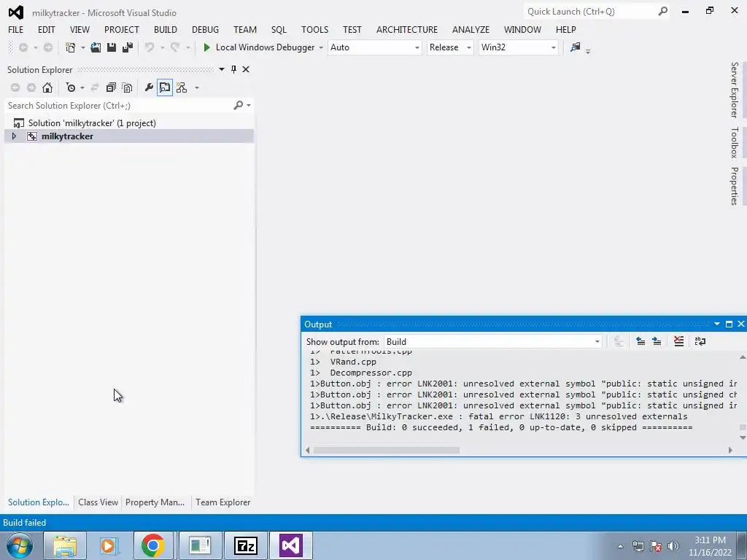Viewport: 747px width, 560px height.
Task: Click the Solution Explorer search magnifier icon
Action: (x=239, y=105)
